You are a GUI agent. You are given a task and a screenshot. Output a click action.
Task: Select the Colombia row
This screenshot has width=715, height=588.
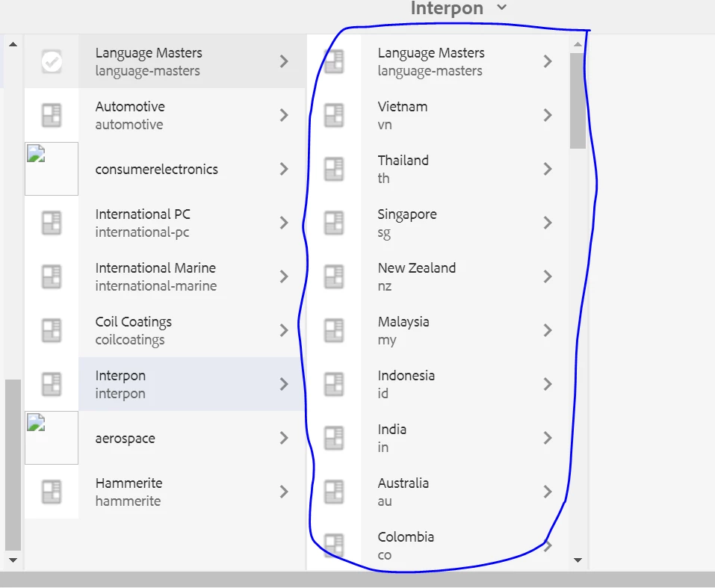438,545
